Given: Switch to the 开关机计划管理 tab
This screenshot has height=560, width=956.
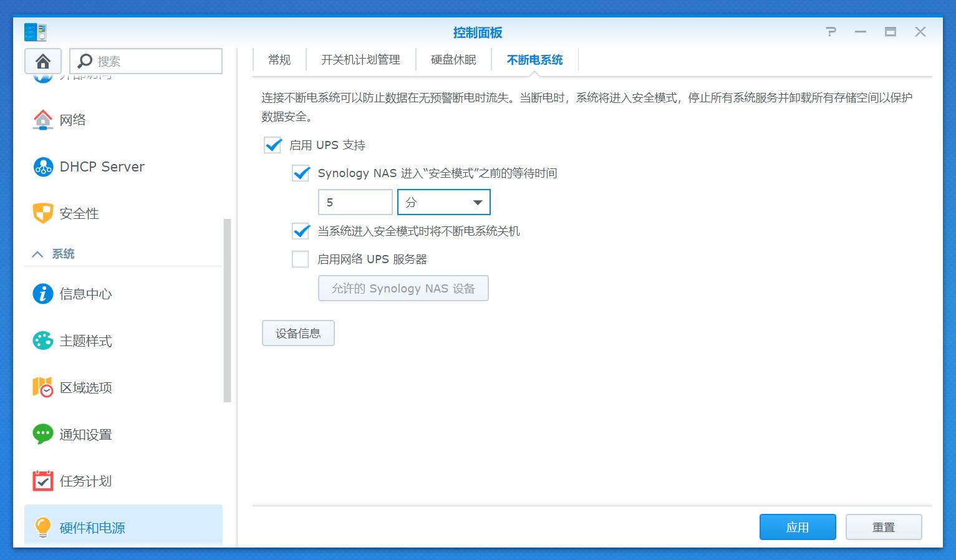Looking at the screenshot, I should point(361,59).
